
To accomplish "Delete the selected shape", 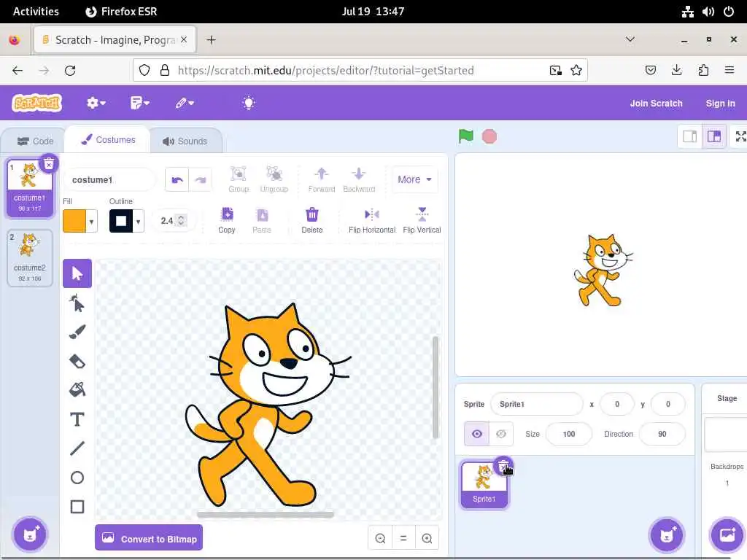I will pyautogui.click(x=312, y=220).
